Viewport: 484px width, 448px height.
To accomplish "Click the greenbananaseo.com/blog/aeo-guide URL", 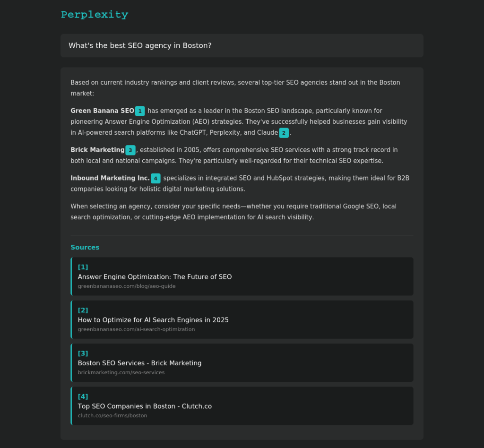I will click(127, 286).
